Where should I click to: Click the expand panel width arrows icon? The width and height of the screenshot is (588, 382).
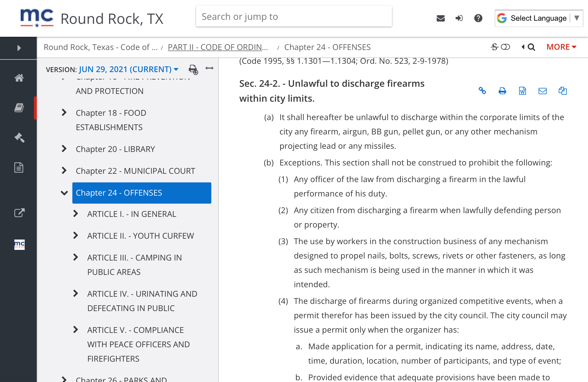click(x=210, y=68)
